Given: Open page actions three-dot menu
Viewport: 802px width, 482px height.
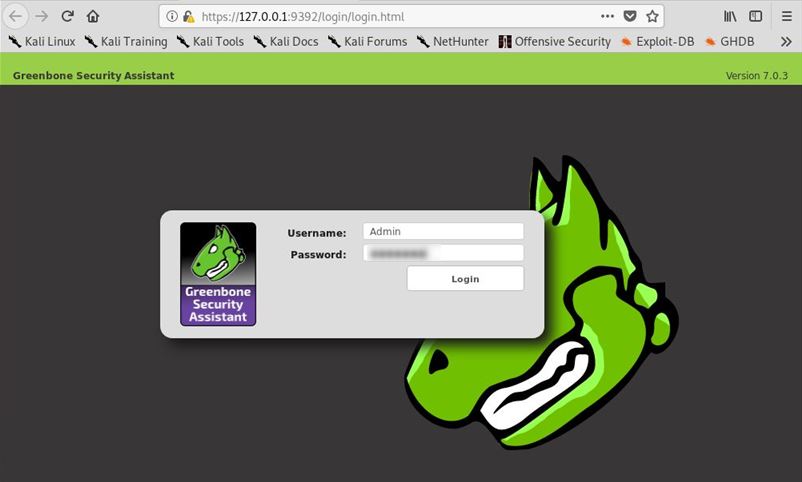Looking at the screenshot, I should [607, 16].
